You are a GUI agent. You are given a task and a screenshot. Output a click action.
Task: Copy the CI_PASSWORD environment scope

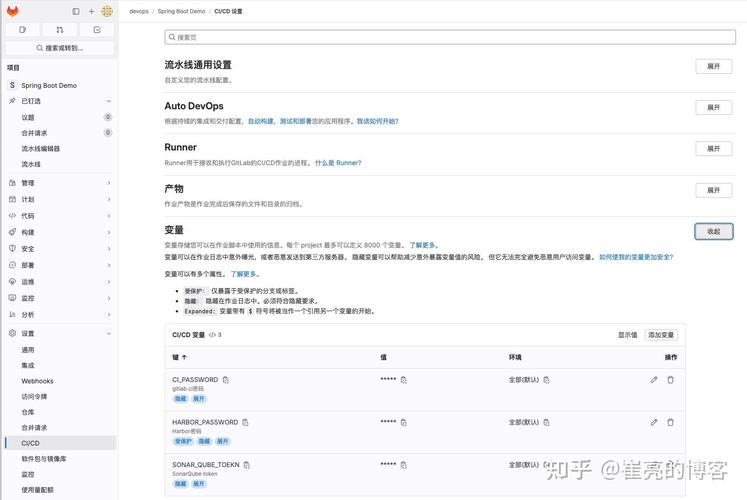[x=546, y=380]
